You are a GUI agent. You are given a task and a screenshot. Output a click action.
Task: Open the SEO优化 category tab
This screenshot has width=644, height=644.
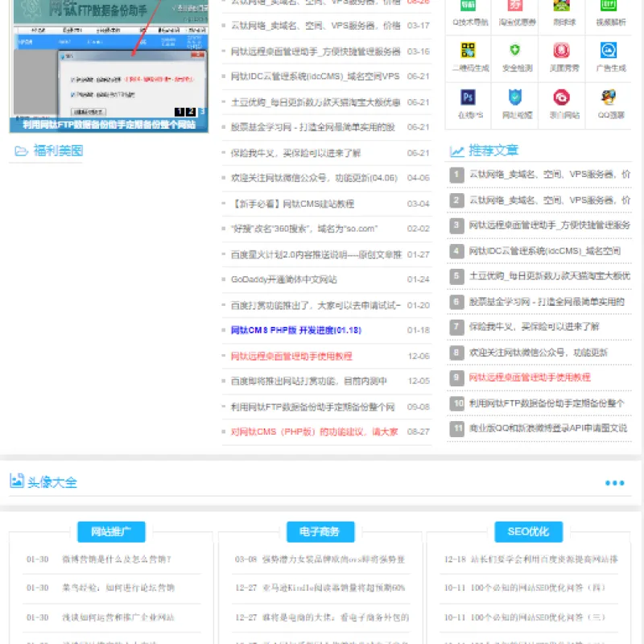pyautogui.click(x=529, y=532)
